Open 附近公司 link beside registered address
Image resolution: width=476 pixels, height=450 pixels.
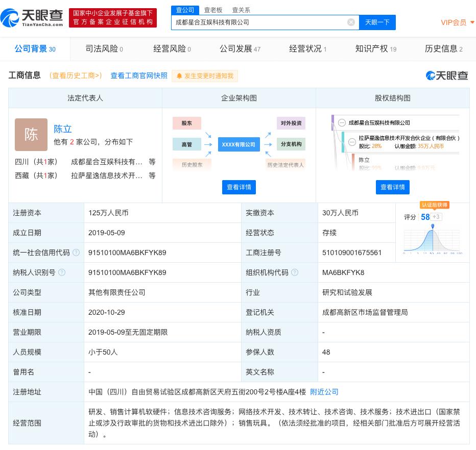coord(324,392)
